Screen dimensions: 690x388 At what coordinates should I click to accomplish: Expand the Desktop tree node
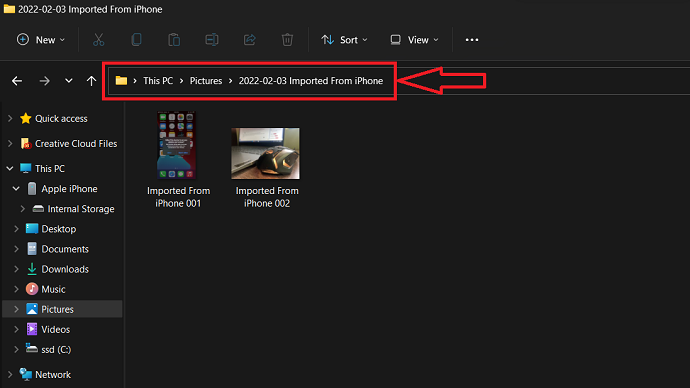tap(16, 229)
